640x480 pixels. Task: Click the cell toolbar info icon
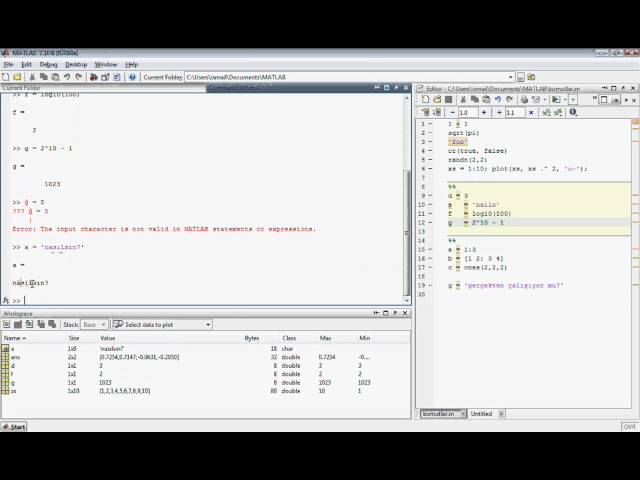coord(573,112)
